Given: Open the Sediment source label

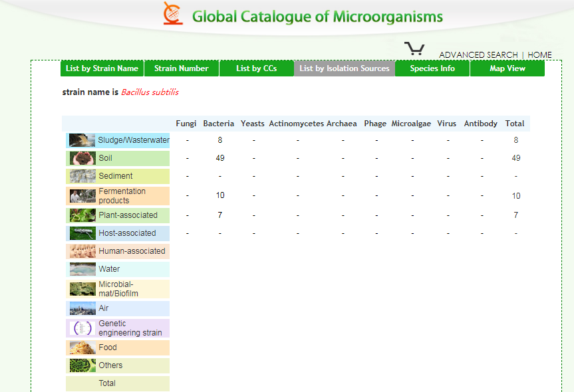Looking at the screenshot, I should coord(116,176).
